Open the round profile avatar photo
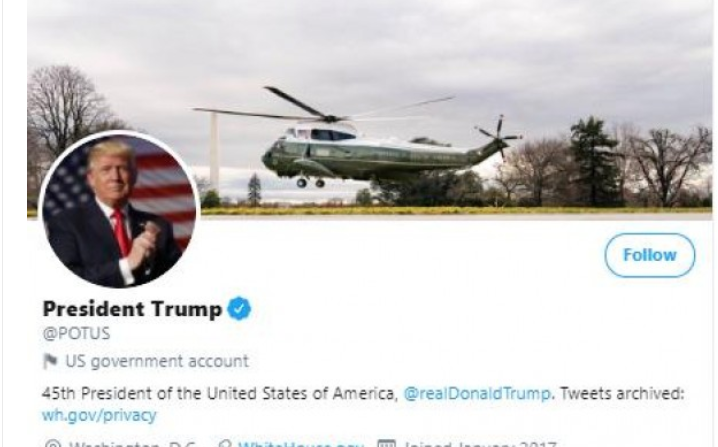The image size is (718, 447). 120,210
